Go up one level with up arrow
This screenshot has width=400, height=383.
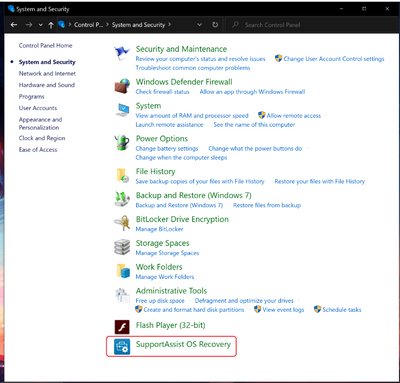tap(51, 25)
